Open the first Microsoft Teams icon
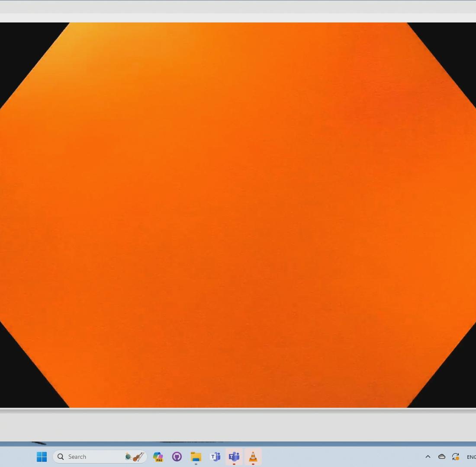Image resolution: width=476 pixels, height=467 pixels. point(215,457)
